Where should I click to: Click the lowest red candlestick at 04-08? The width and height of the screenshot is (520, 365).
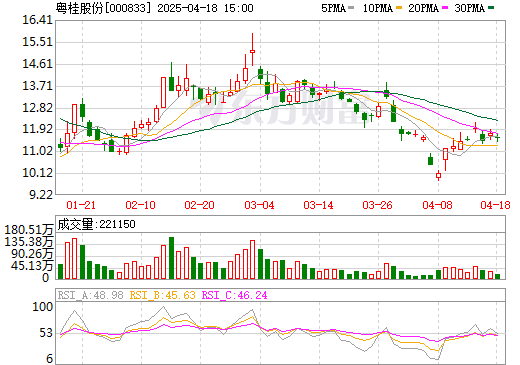pos(438,175)
